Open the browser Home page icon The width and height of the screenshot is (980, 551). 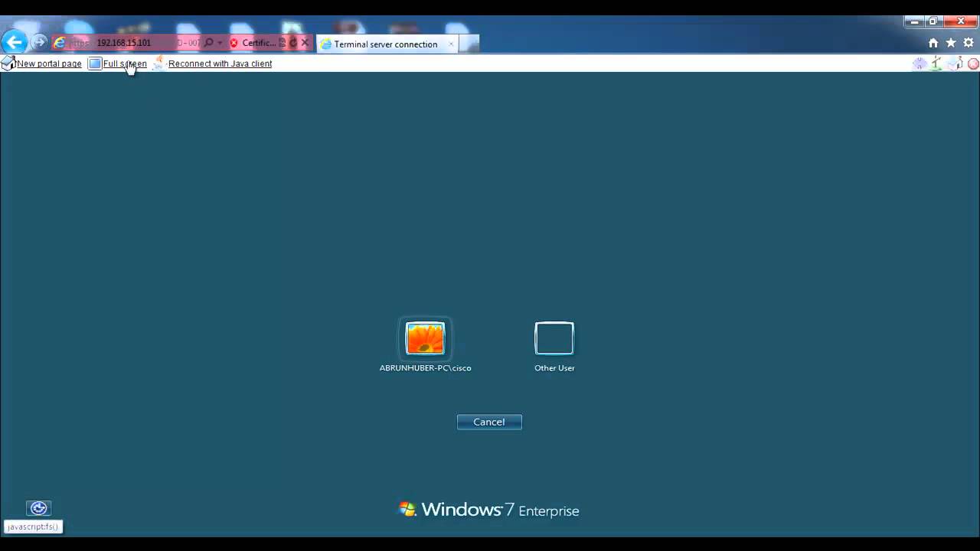(x=933, y=43)
